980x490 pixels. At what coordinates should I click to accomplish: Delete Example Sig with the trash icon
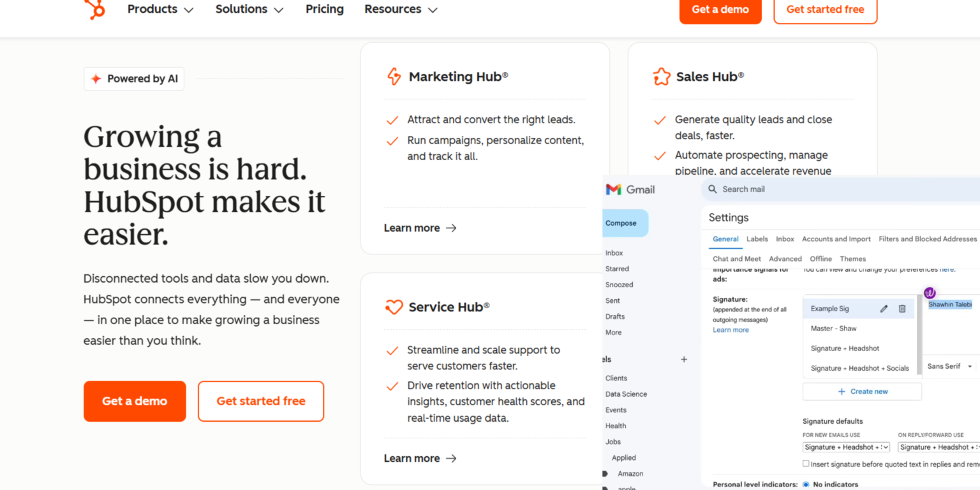[902, 309]
